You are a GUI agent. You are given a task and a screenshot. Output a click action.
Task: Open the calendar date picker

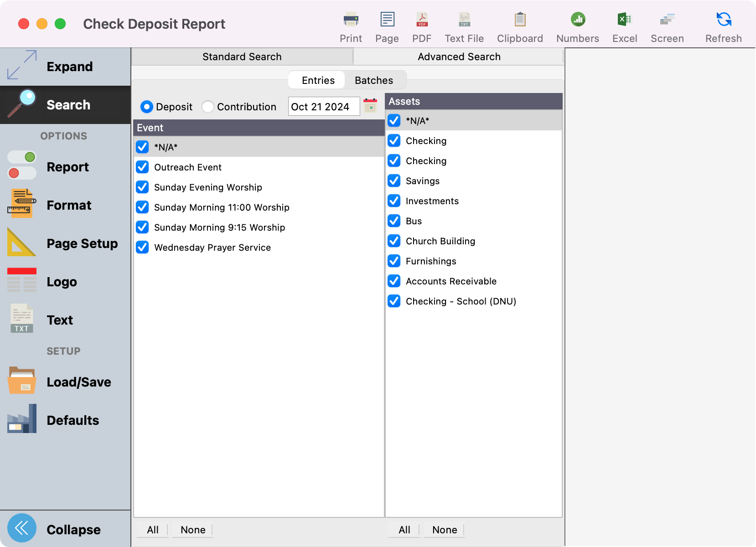(370, 106)
